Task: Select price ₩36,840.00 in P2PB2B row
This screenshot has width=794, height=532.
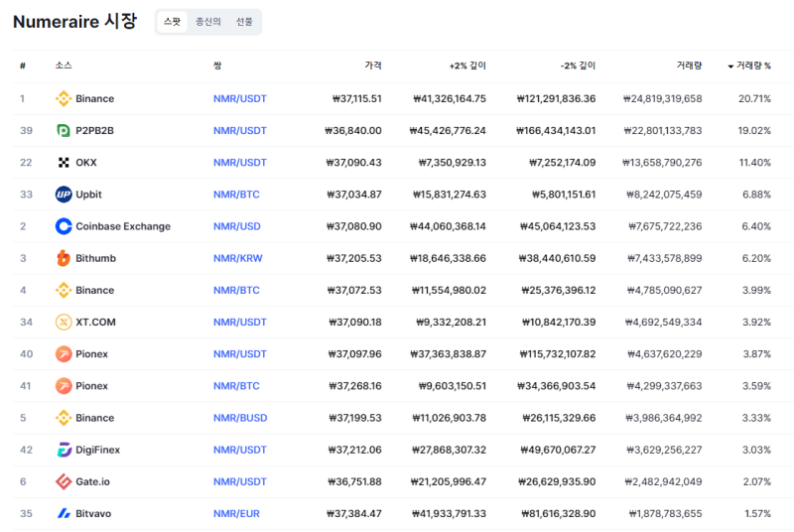Action: (353, 131)
